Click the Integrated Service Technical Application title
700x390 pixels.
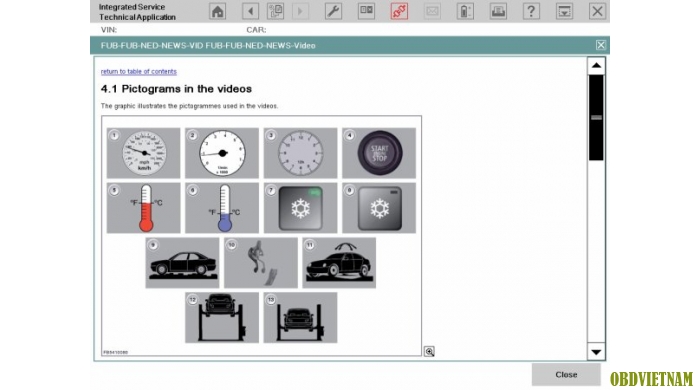click(x=137, y=12)
